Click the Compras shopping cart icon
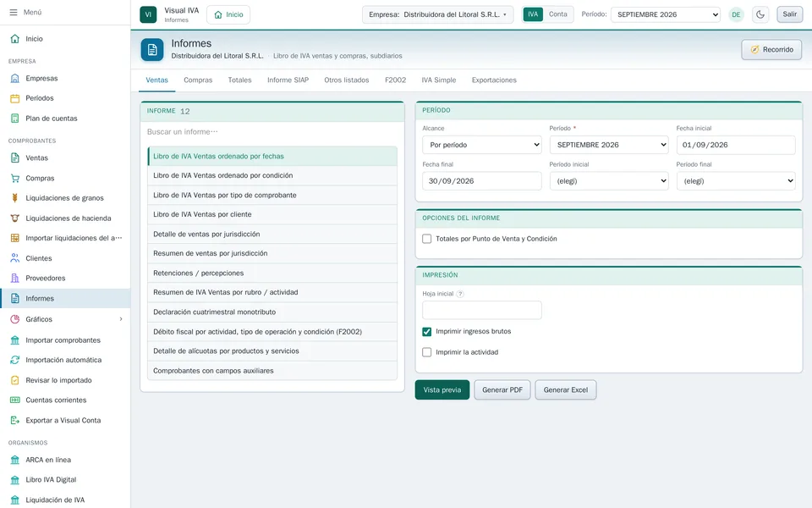Screen dimensions: 812x508 coord(15,179)
